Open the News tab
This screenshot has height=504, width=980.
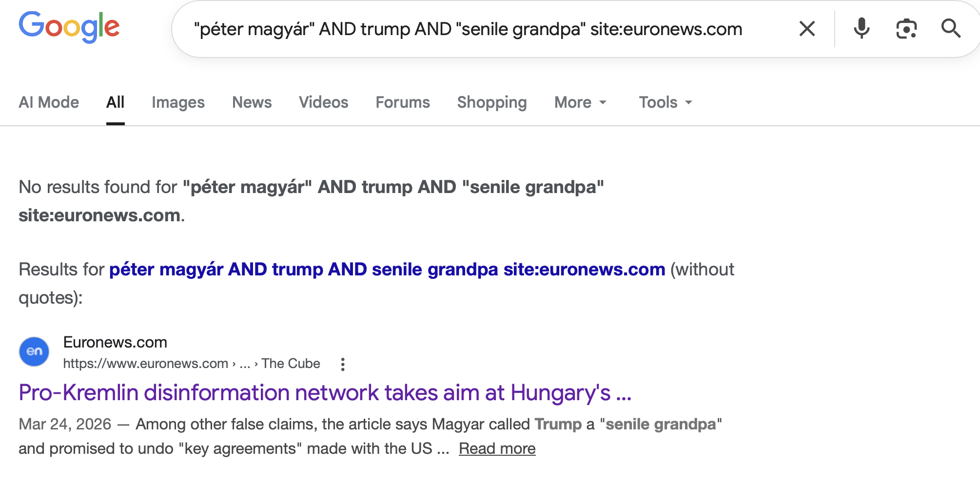pos(252,102)
